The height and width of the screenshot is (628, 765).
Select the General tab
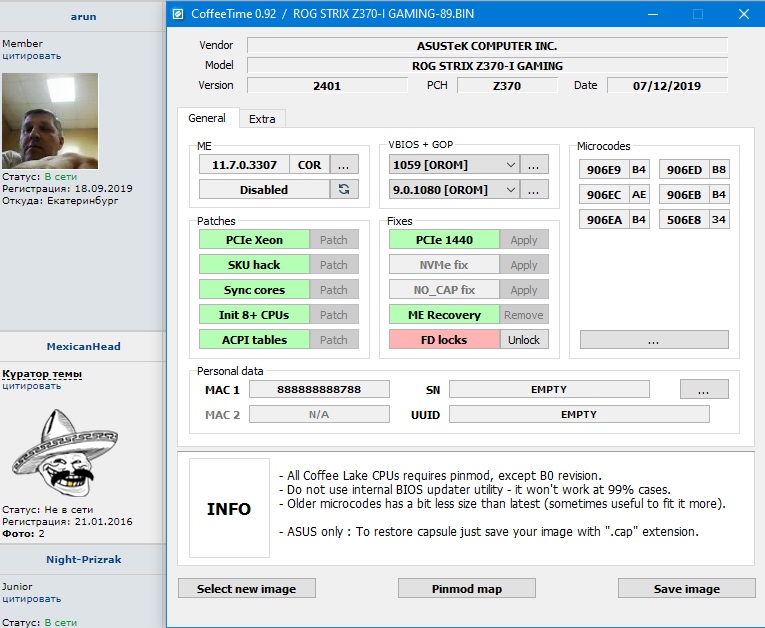(207, 118)
